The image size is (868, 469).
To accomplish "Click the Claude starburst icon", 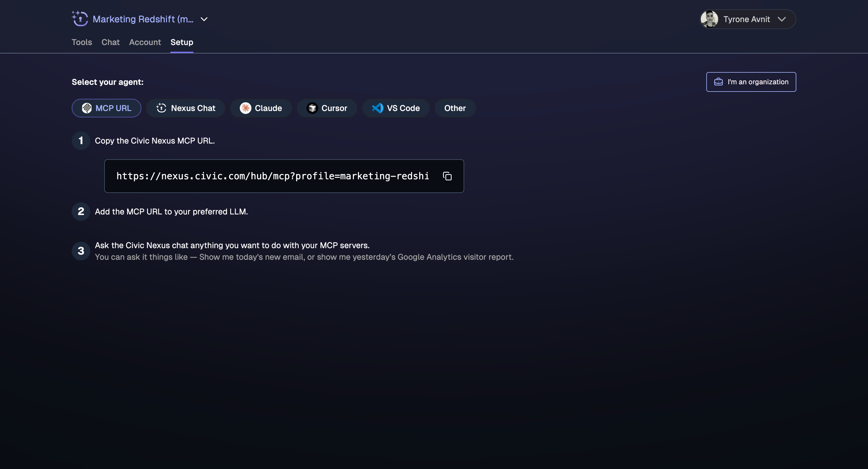I will point(245,108).
